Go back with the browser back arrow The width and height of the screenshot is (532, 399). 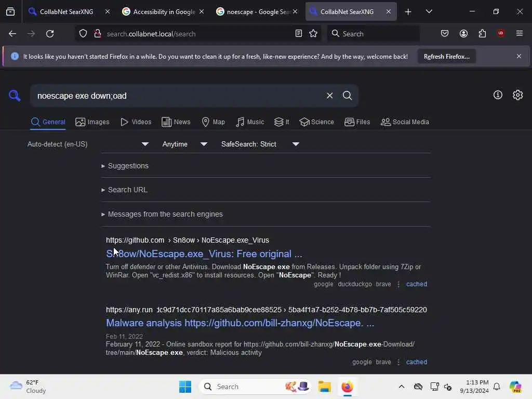click(12, 34)
